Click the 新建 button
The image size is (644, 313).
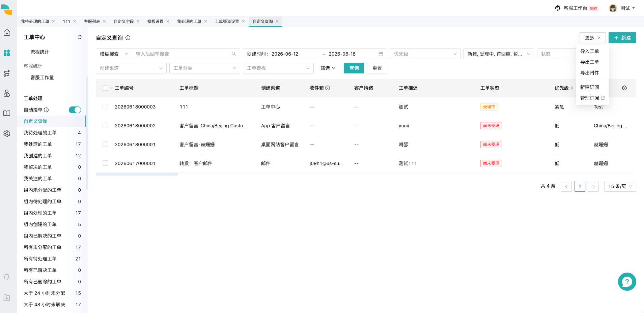click(x=622, y=38)
